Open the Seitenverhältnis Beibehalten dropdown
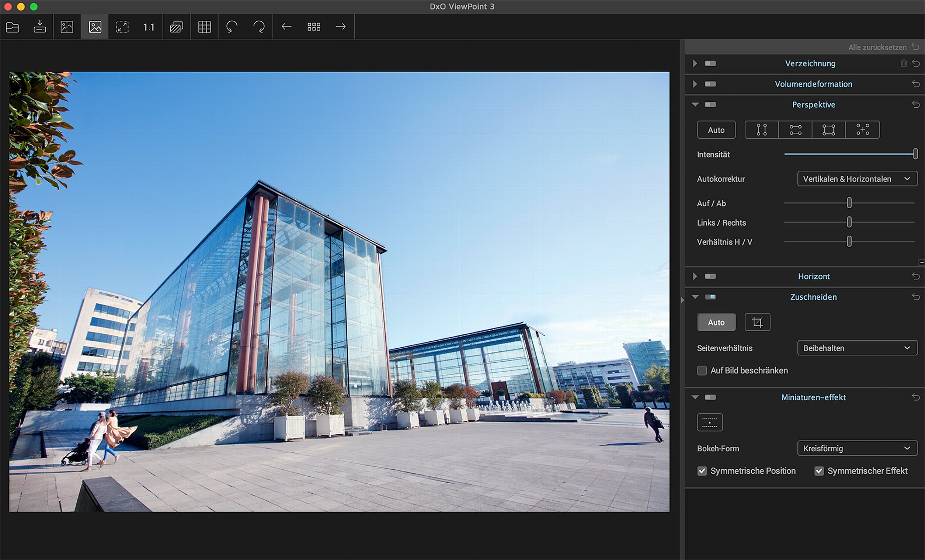The image size is (925, 560). 857,348
